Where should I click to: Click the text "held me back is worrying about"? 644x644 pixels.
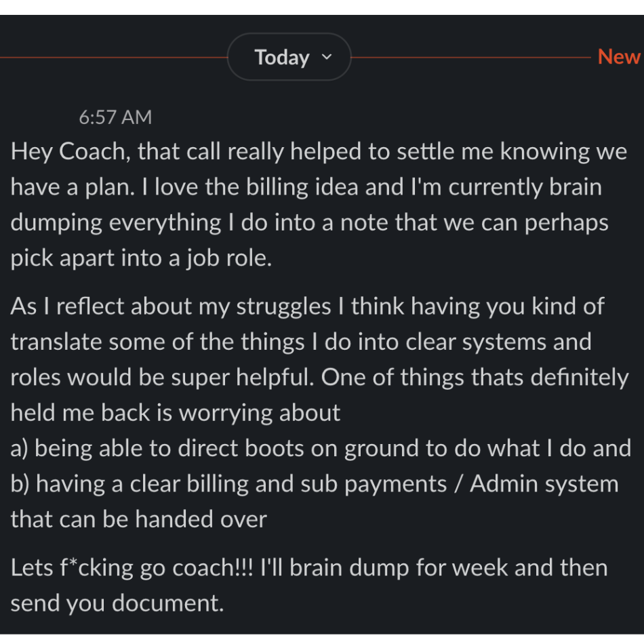click(176, 413)
